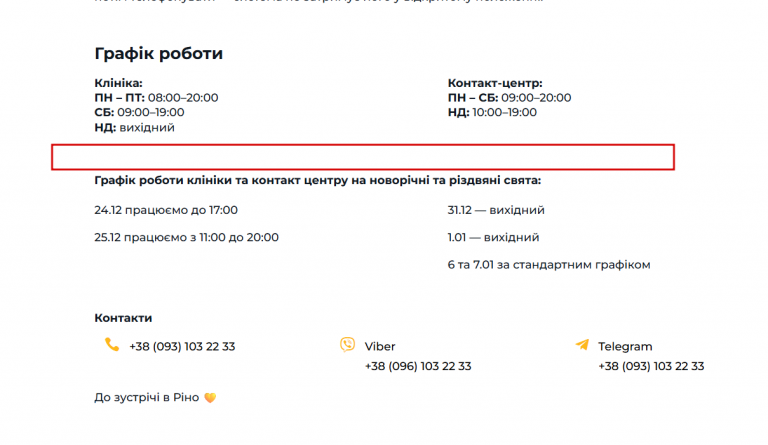
Task: Open the Viber label link
Action: tap(380, 347)
